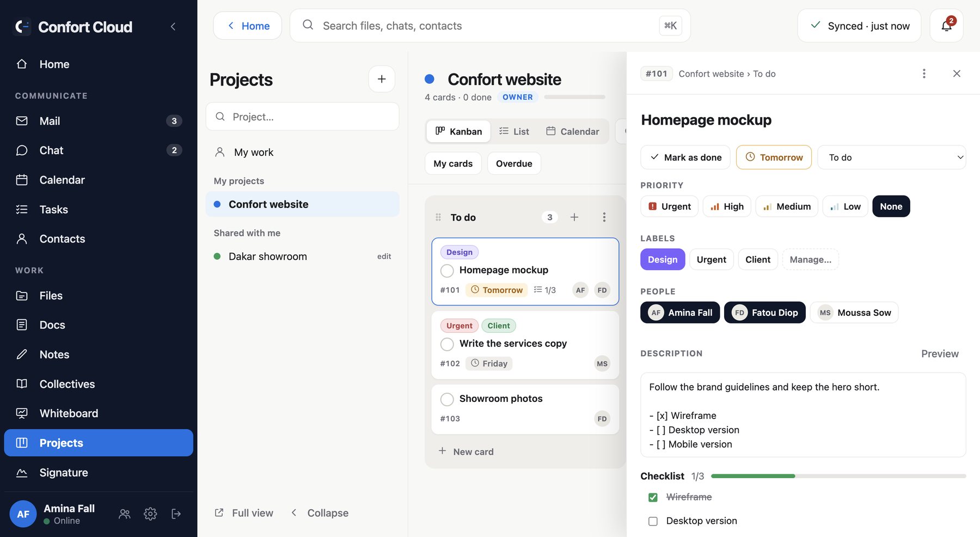Toggle the Design label
The image size is (980, 537).
[663, 260]
